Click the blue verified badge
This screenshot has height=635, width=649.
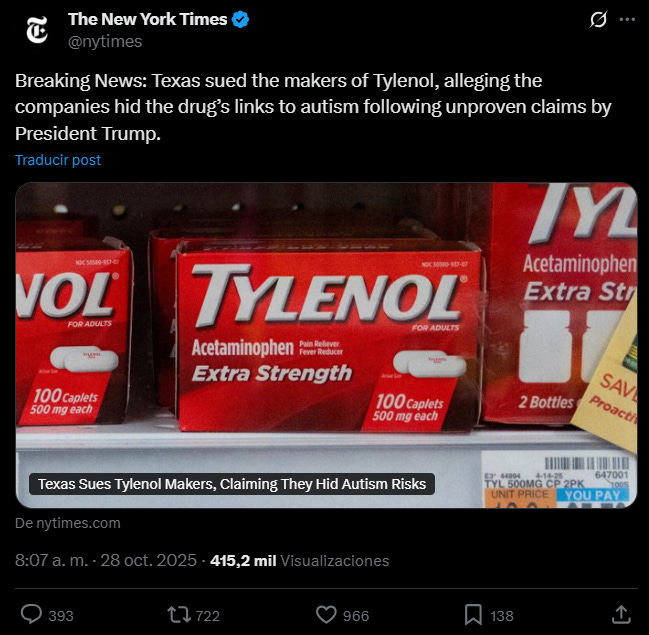point(240,19)
